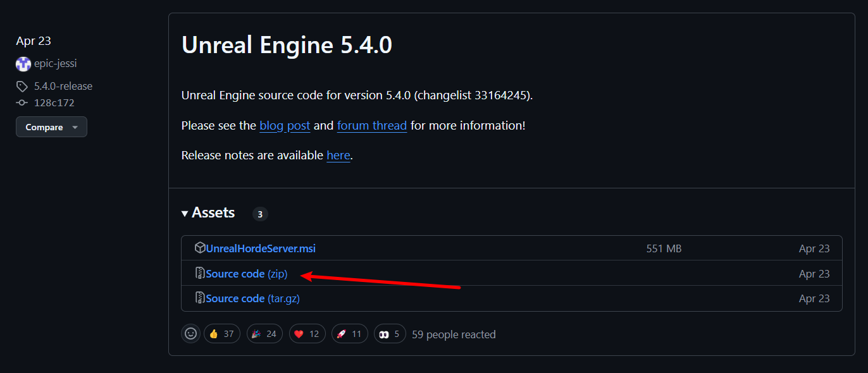Click the zip file icon beside Source code (zip)
868x373 pixels.
click(200, 274)
